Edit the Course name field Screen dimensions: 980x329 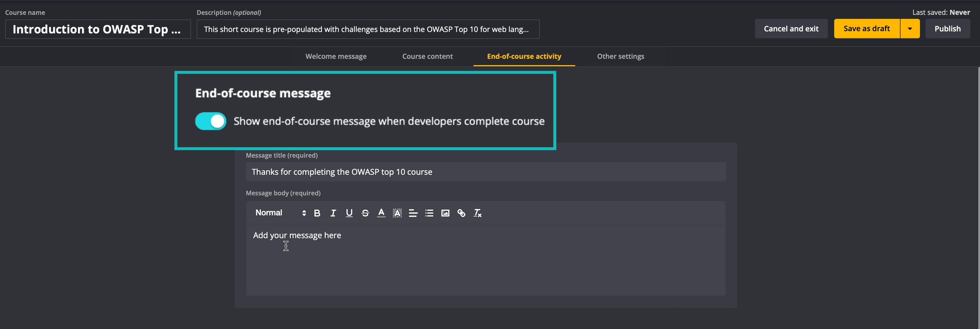pos(98,29)
